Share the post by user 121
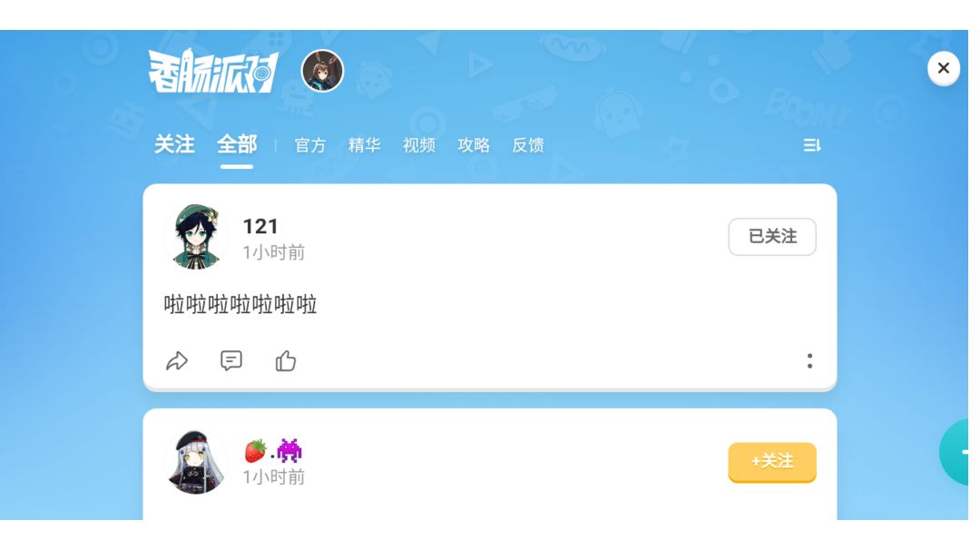Screen dimensions: 980x550 click(177, 361)
